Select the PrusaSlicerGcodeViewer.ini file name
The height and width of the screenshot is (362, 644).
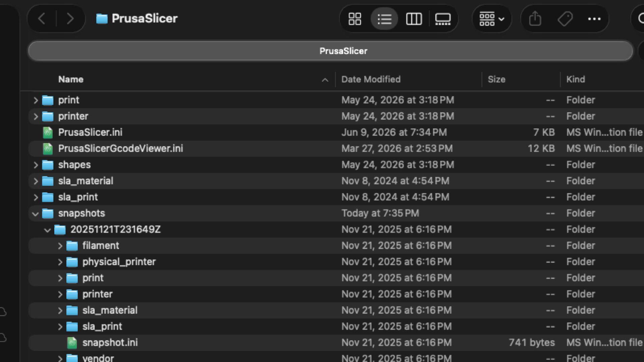121,148
